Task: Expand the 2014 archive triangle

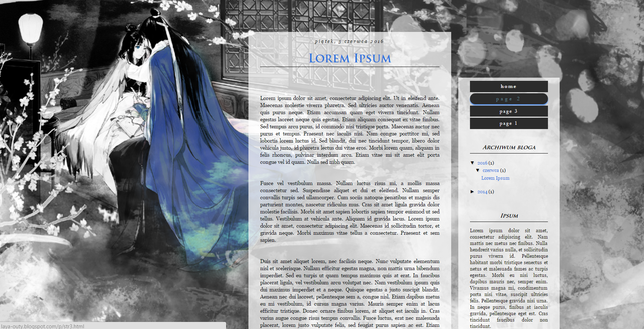Action: pos(472,191)
